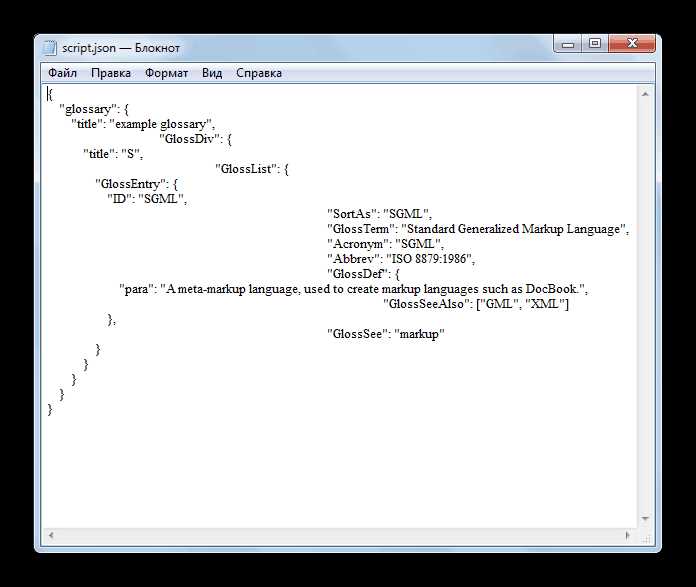
Task: Click the window title script.json — Блокнот
Action: click(121, 48)
